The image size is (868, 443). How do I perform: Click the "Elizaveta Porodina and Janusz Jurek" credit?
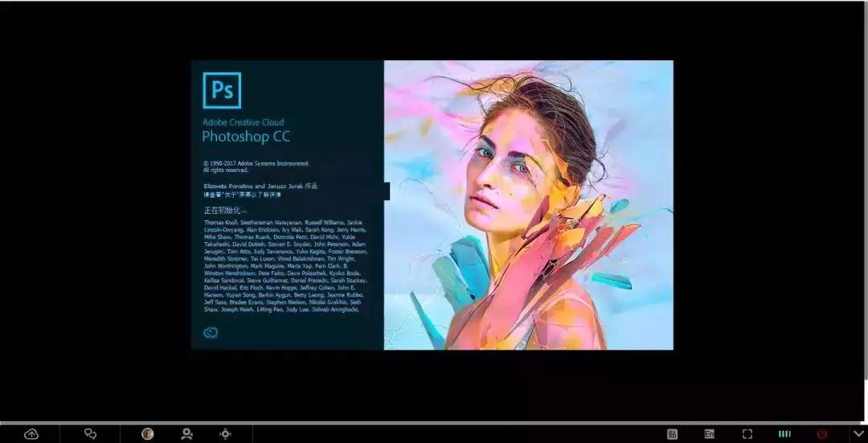[255, 187]
